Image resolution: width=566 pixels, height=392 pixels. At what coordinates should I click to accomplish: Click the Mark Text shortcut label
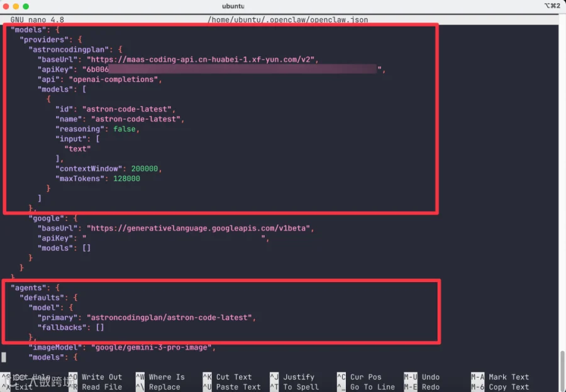pos(509,377)
